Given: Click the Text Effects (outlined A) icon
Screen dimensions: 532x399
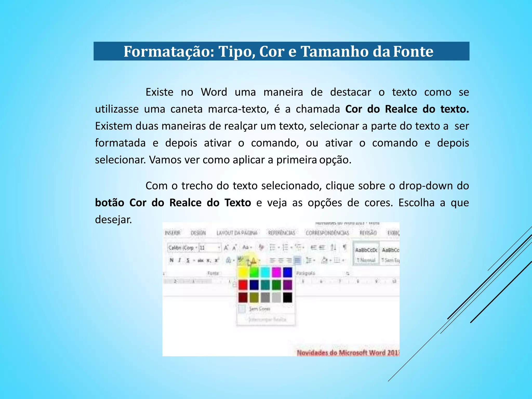Looking at the screenshot, I should tap(228, 260).
